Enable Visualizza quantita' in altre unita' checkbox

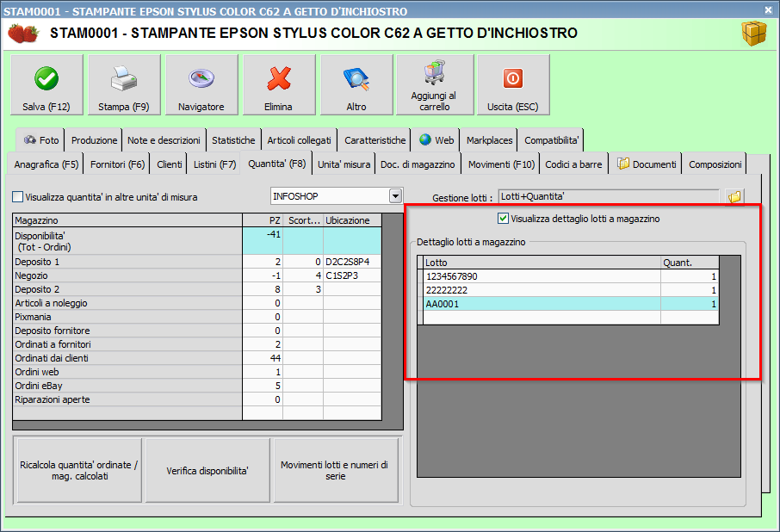click(x=18, y=197)
